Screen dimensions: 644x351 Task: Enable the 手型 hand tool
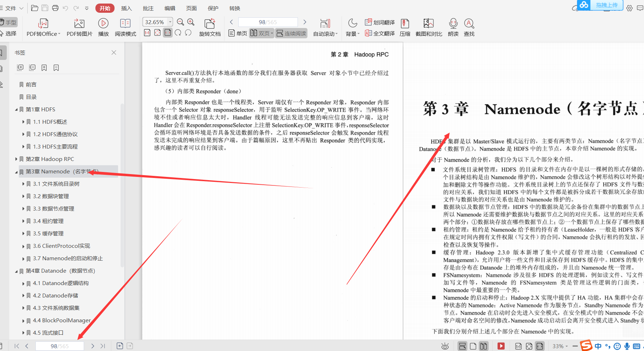(x=9, y=22)
